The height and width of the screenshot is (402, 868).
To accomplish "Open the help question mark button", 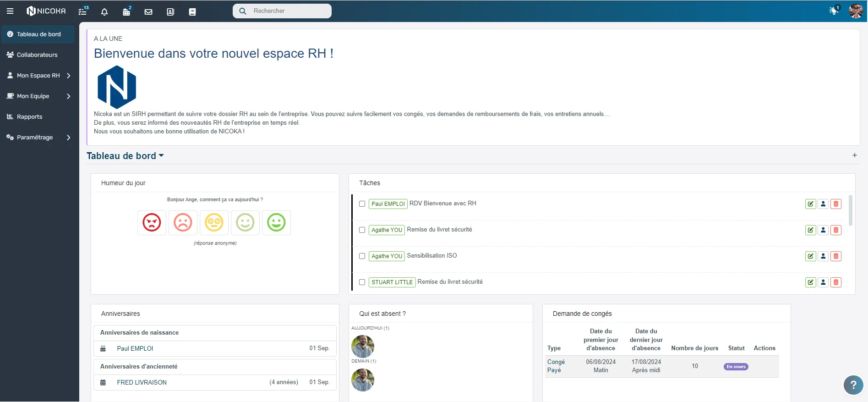I will 853,385.
